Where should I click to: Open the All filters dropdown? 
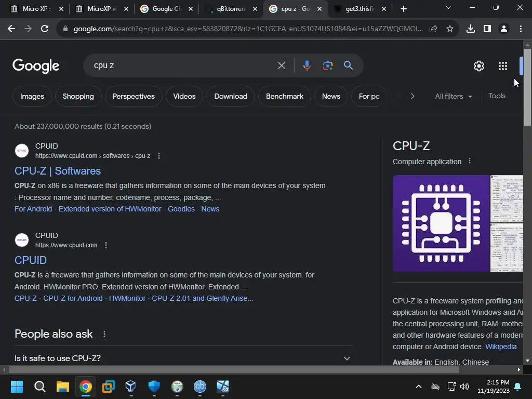tap(453, 96)
